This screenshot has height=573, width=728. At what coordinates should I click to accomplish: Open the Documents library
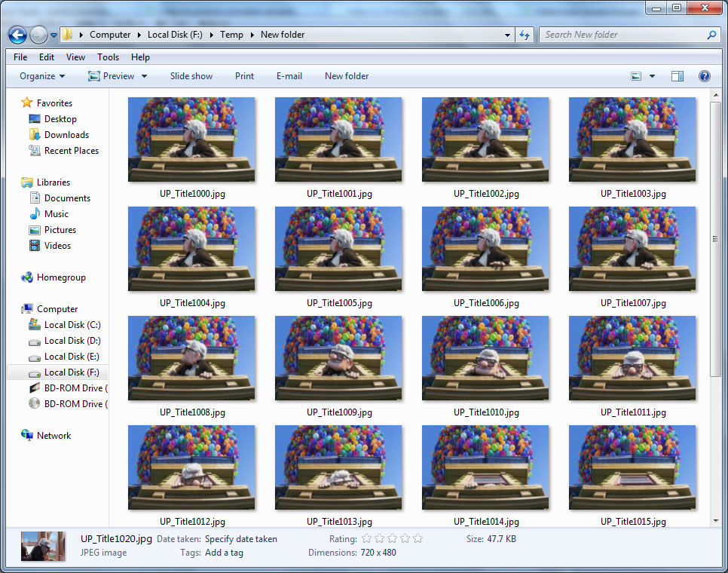coord(67,198)
